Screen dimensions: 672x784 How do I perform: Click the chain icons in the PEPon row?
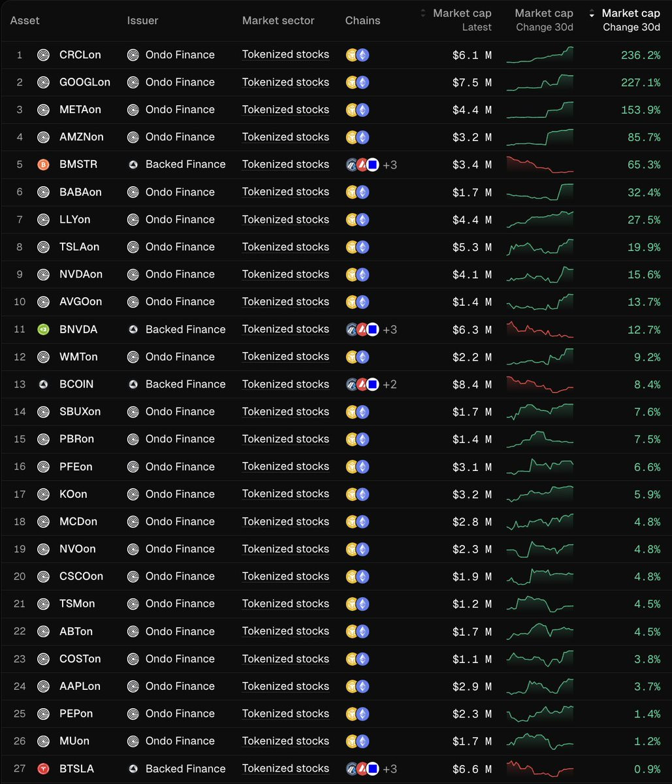[x=357, y=714]
